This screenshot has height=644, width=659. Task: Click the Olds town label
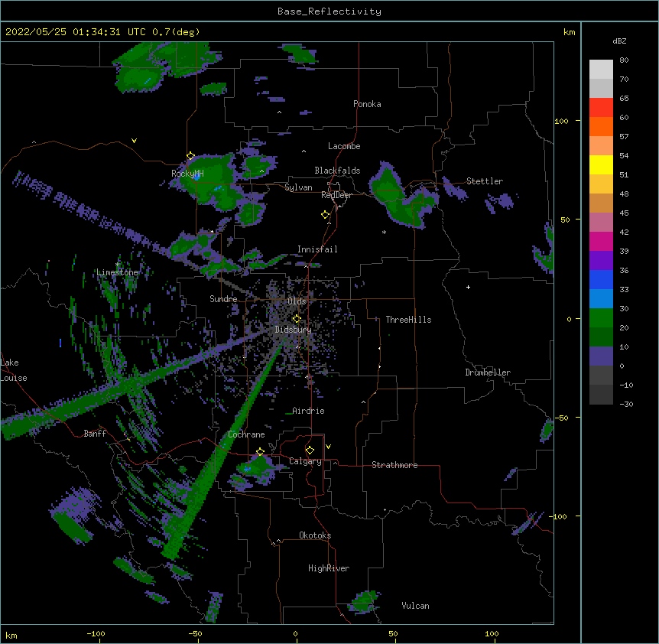[297, 301]
